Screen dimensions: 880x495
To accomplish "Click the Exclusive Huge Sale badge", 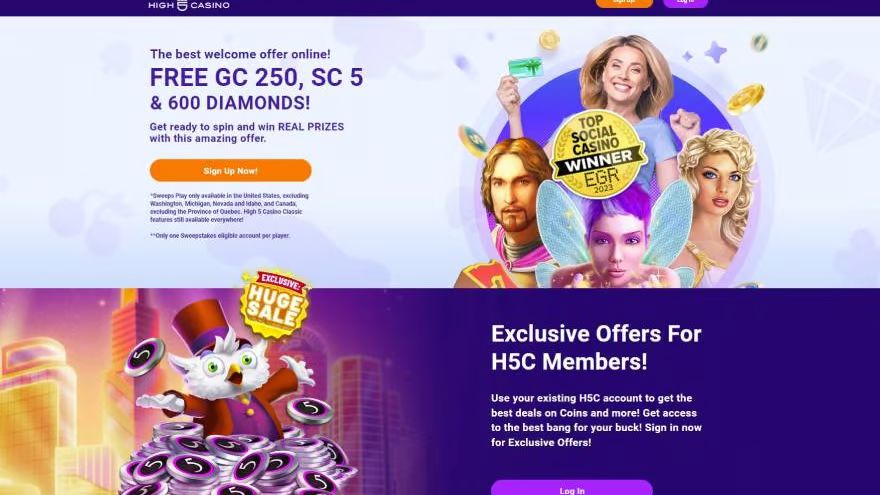I will click(x=274, y=304).
